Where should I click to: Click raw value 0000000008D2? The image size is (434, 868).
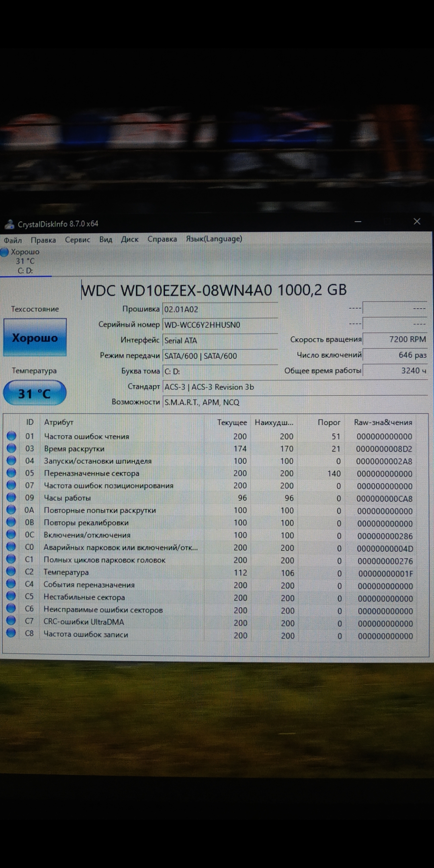[384, 449]
